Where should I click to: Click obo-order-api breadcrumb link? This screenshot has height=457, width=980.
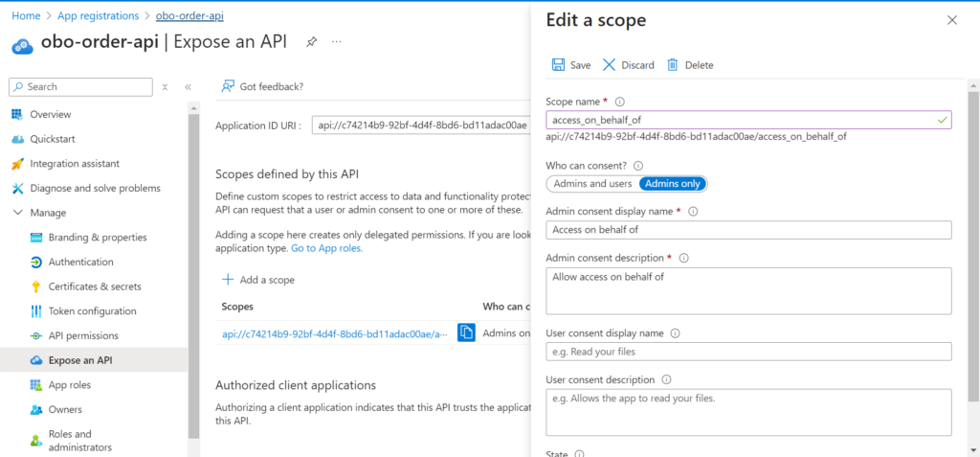(189, 15)
